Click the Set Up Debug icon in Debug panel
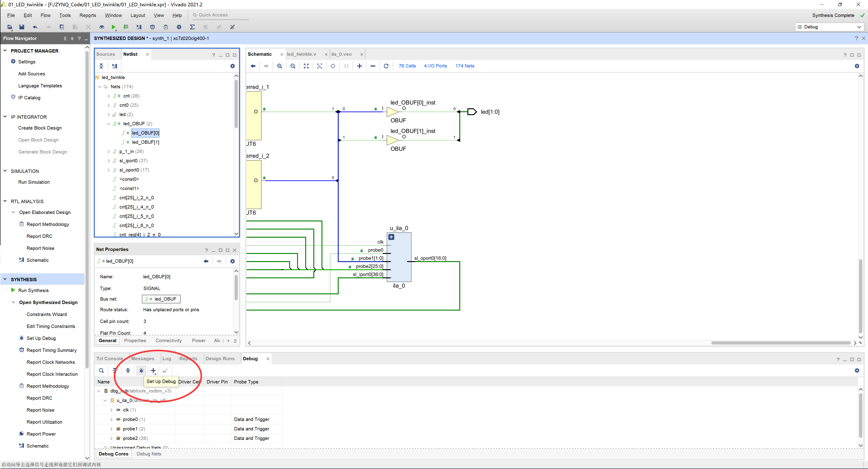 tap(141, 370)
